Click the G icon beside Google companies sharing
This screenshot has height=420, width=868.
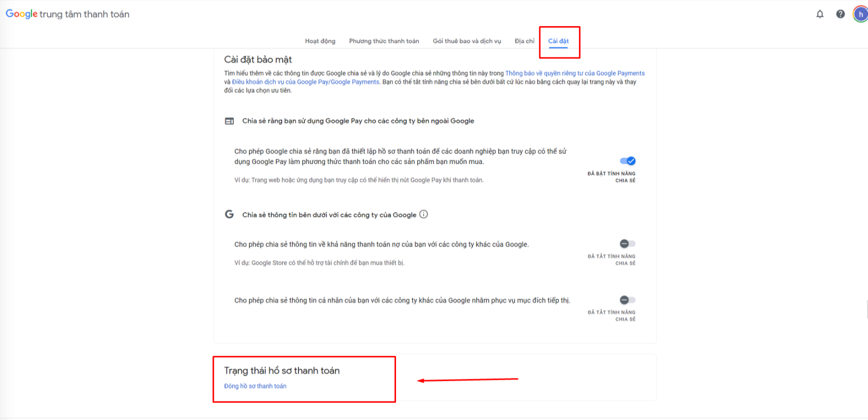pyautogui.click(x=229, y=214)
